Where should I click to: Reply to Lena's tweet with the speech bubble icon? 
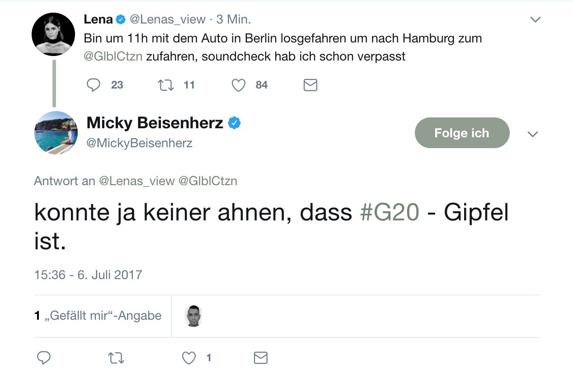point(93,85)
